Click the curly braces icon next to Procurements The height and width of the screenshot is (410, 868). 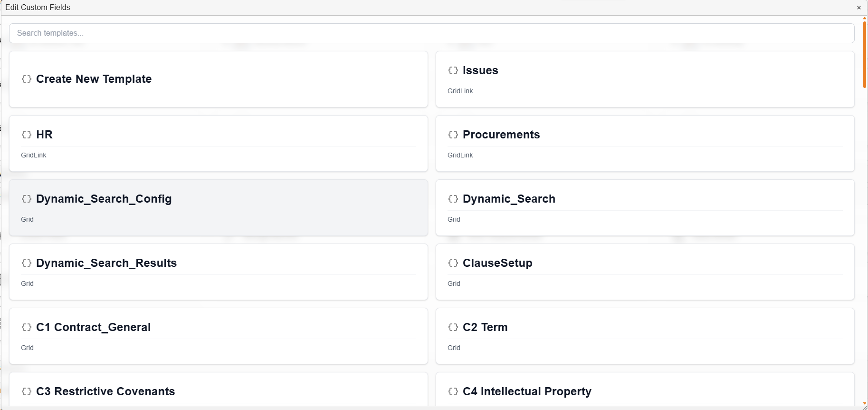click(453, 135)
